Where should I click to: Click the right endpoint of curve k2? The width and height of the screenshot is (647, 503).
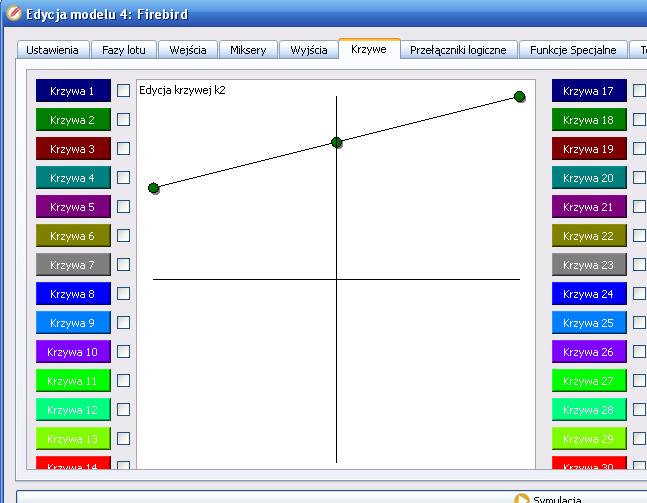519,97
